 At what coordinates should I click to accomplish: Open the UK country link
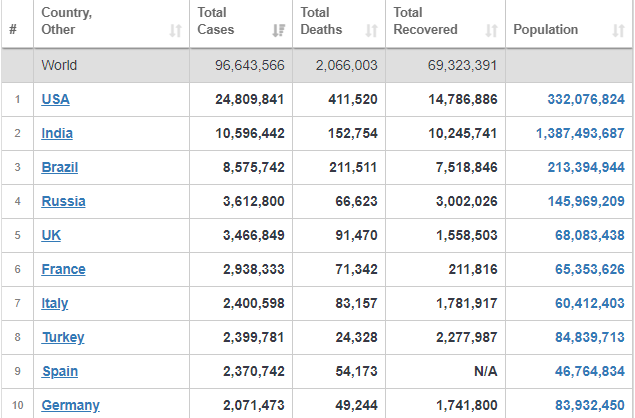click(x=51, y=235)
